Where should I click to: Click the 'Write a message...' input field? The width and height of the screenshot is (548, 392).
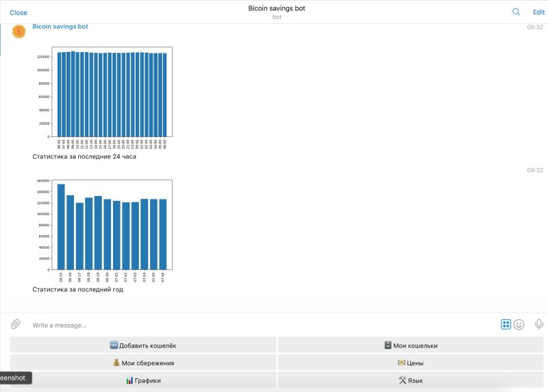[260, 325]
